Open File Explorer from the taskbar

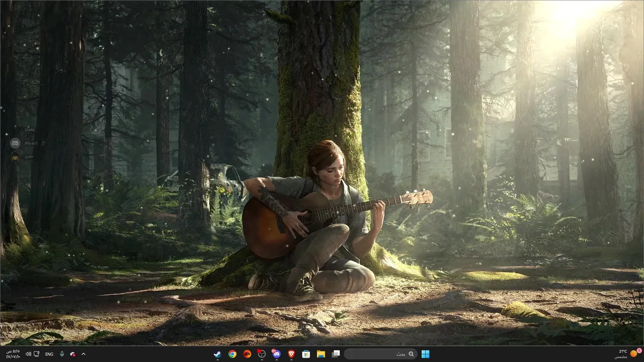coord(320,354)
